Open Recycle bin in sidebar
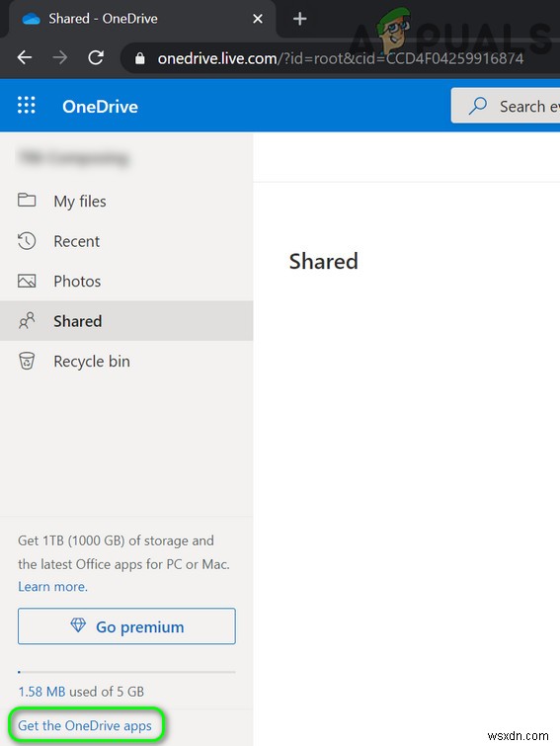The width and height of the screenshot is (560, 746). point(126,361)
